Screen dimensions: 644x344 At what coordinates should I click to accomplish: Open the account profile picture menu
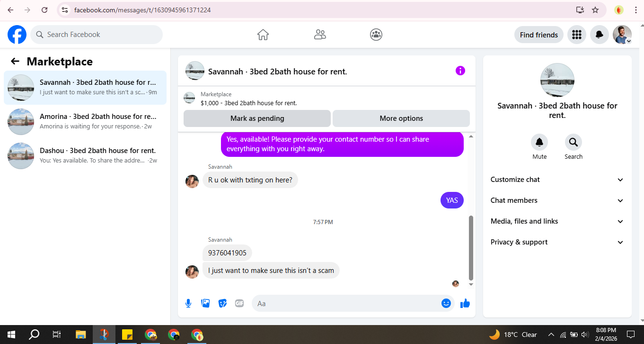[x=622, y=35]
